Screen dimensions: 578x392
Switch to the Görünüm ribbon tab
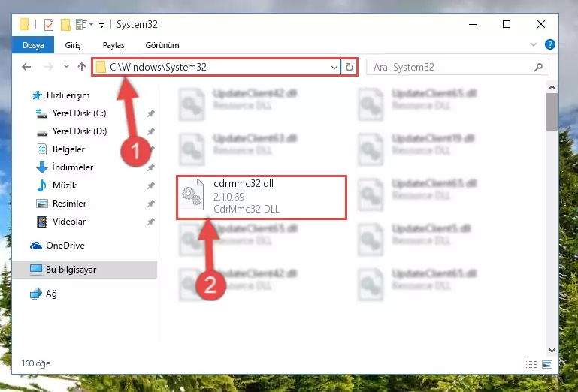162,45
